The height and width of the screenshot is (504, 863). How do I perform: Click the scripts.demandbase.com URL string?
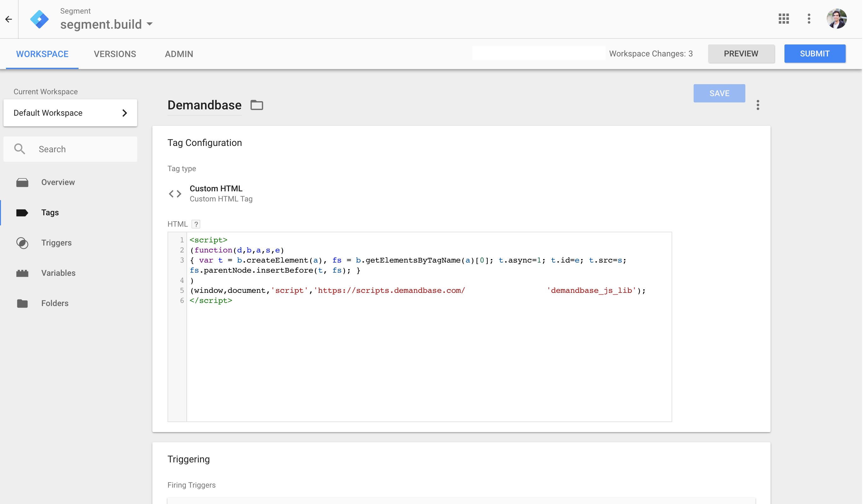coord(390,291)
